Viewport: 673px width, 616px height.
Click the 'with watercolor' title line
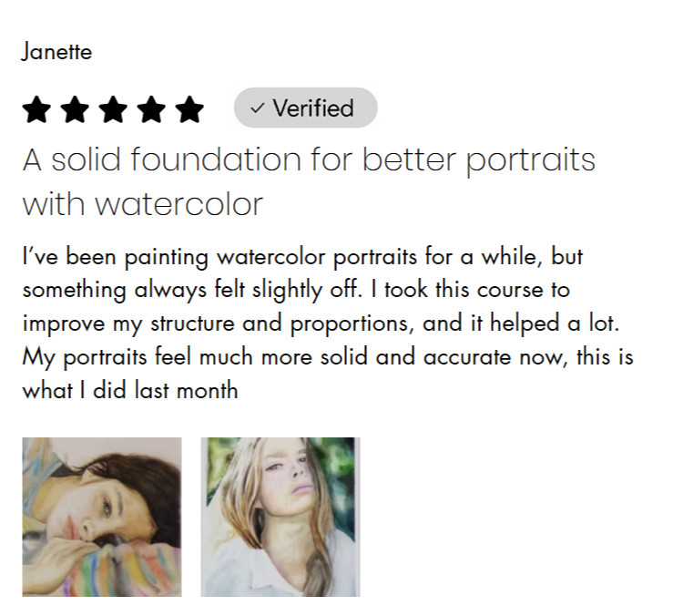tap(142, 204)
